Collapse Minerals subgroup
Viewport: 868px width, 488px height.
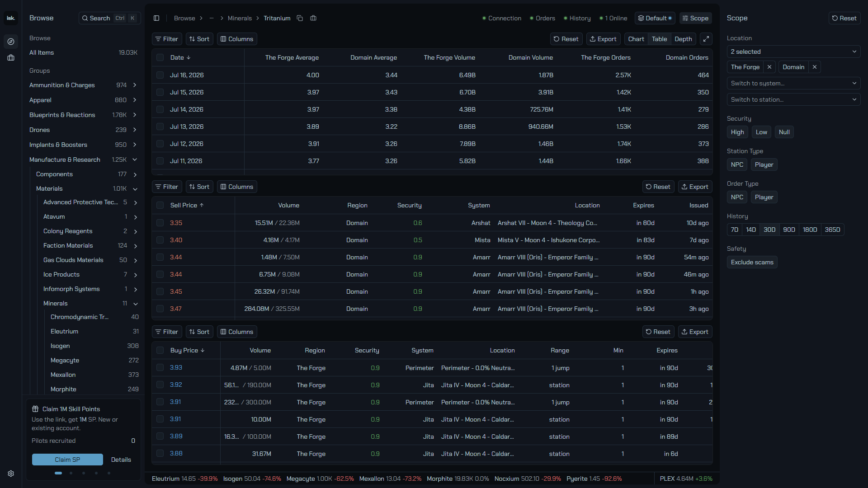[x=135, y=304]
